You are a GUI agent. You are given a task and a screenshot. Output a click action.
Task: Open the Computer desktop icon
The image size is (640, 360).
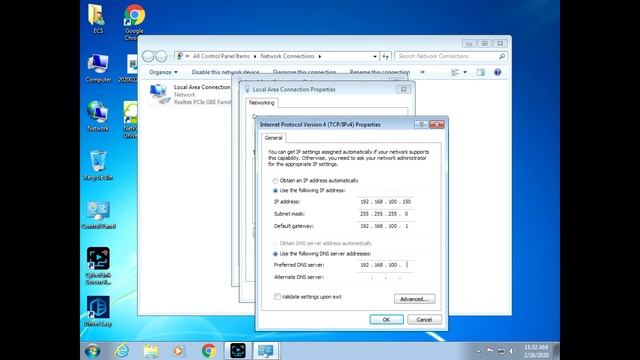[98, 68]
